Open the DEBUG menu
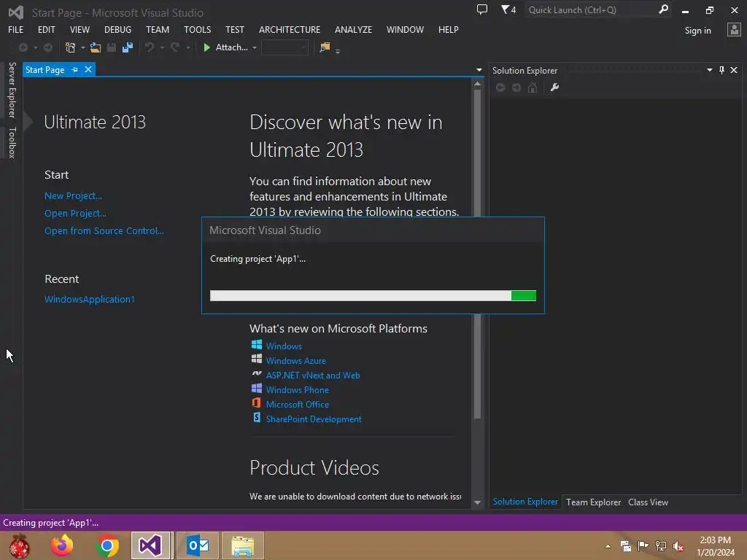Screen dimensions: 747x560 pos(117,29)
